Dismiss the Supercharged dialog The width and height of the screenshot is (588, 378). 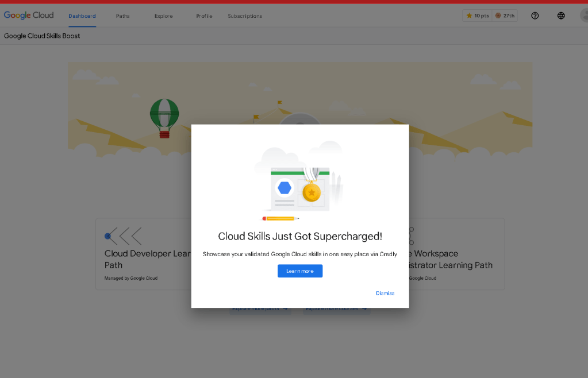coord(385,294)
